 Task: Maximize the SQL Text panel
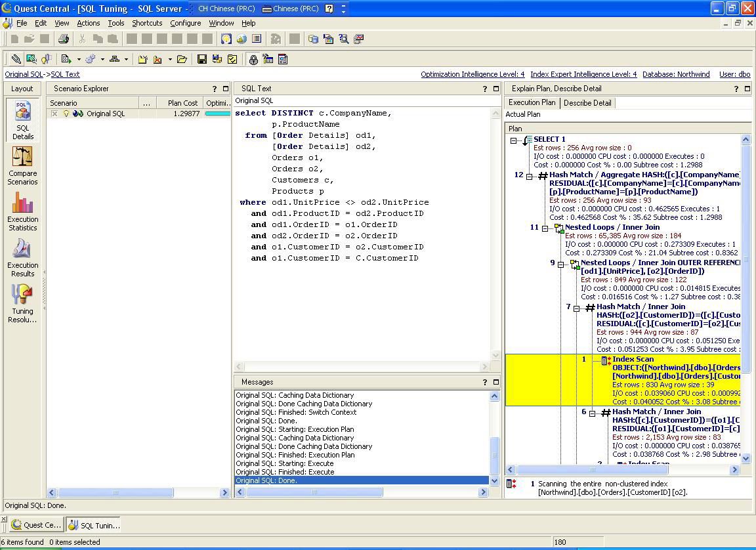[496, 89]
